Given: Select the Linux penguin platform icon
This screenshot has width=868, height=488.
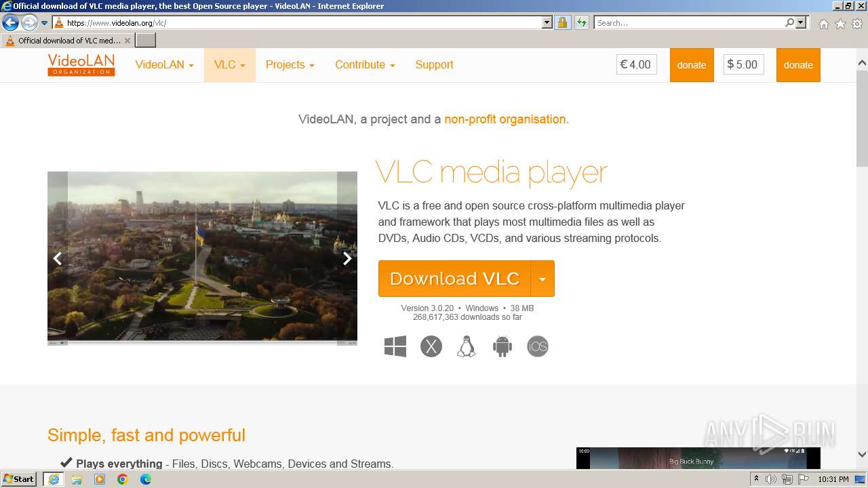Looking at the screenshot, I should pos(467,346).
